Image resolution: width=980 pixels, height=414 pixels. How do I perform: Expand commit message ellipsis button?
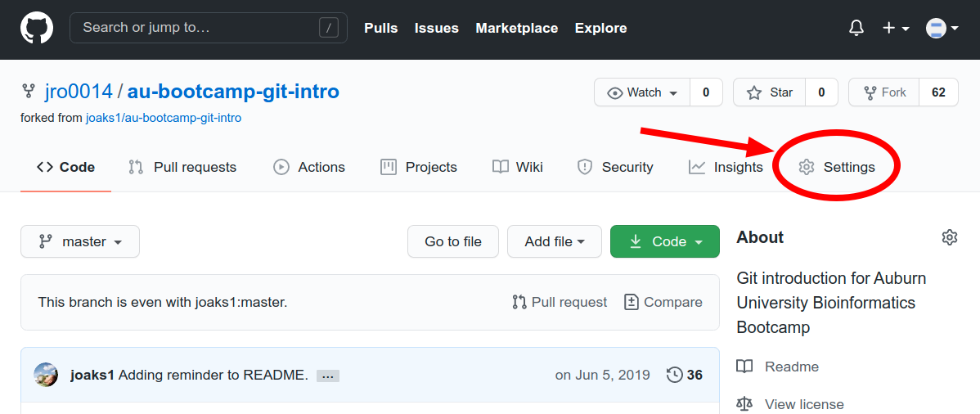click(x=327, y=376)
